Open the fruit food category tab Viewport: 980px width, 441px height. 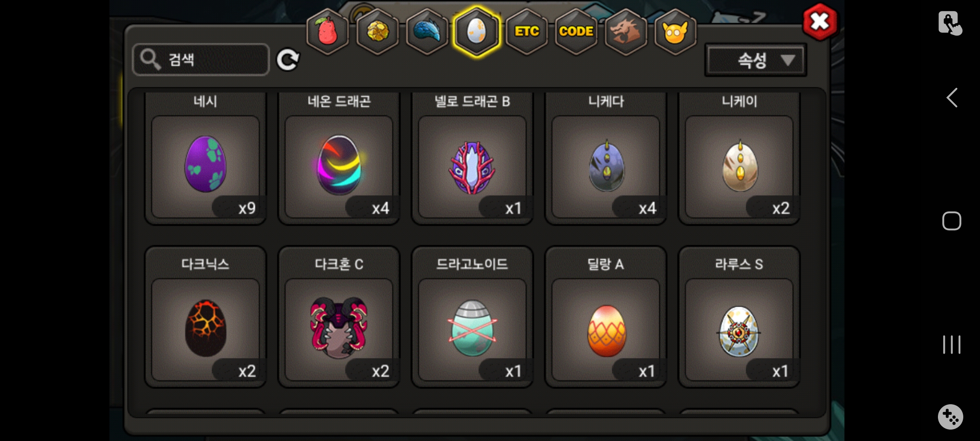(328, 32)
